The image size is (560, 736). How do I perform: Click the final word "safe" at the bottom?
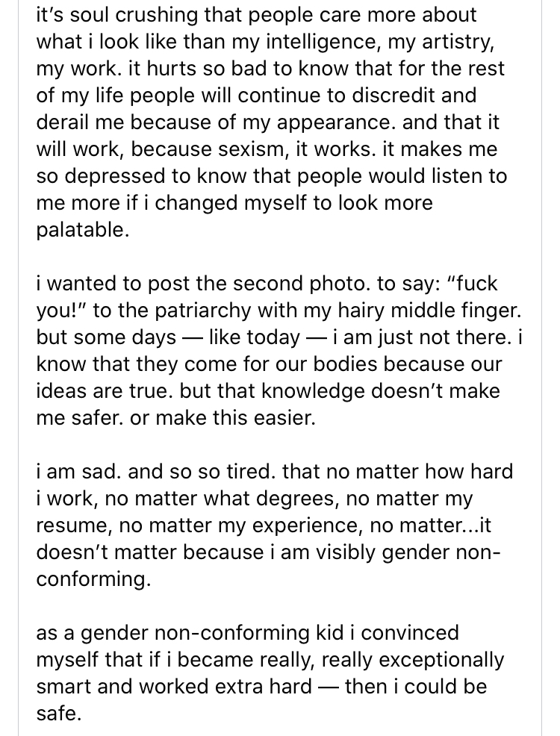(57, 714)
